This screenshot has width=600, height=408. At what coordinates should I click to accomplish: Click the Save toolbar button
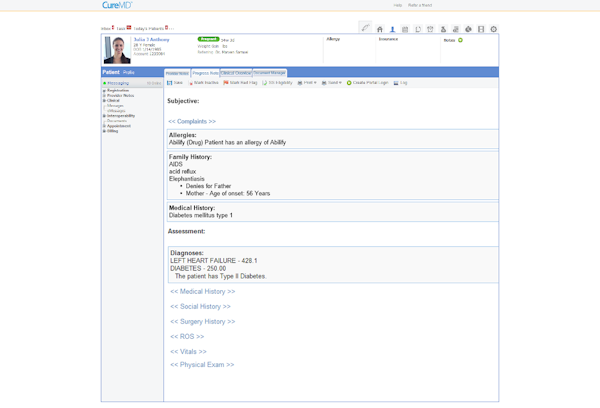pyautogui.click(x=175, y=83)
